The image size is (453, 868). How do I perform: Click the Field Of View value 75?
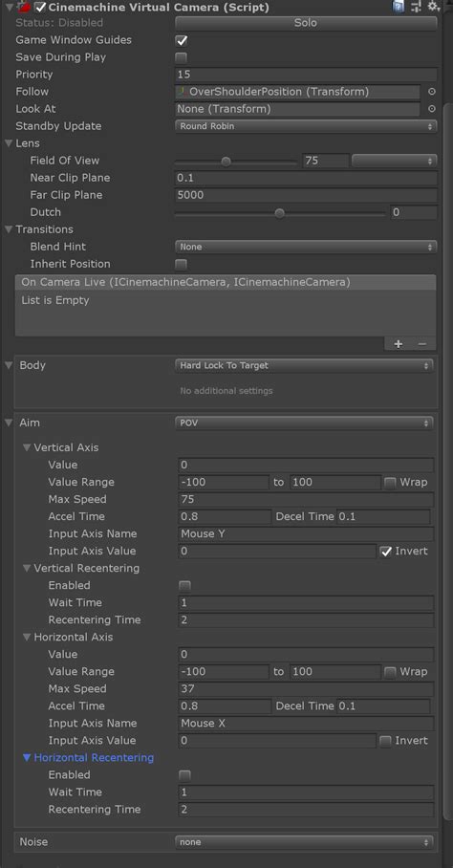tap(326, 161)
